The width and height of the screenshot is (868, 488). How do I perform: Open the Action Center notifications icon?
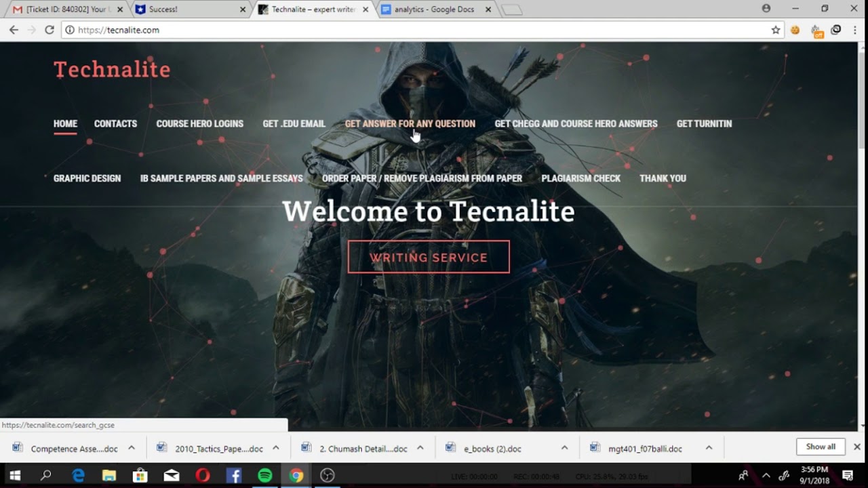click(848, 475)
